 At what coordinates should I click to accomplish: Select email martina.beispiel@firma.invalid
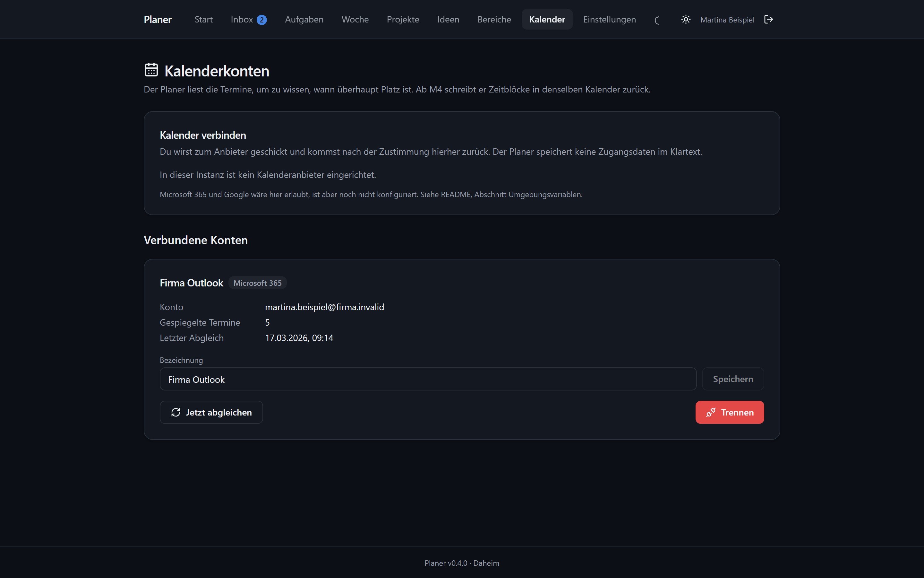pyautogui.click(x=325, y=307)
